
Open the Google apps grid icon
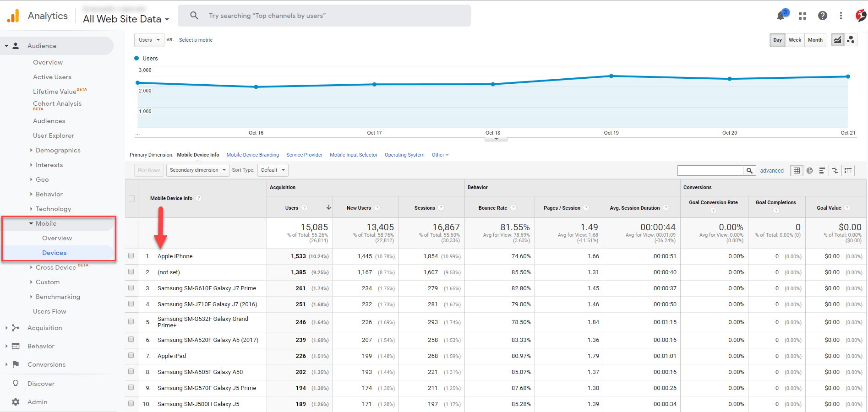click(802, 16)
